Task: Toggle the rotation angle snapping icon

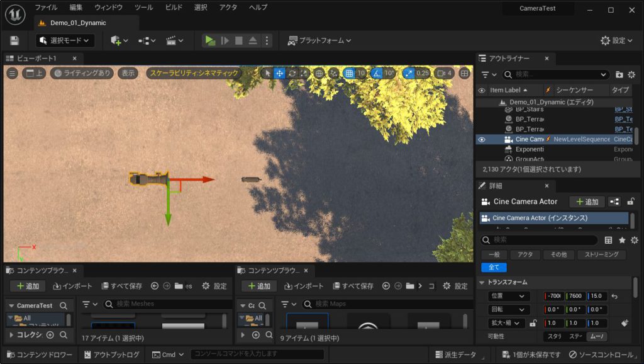Action: pos(377,73)
